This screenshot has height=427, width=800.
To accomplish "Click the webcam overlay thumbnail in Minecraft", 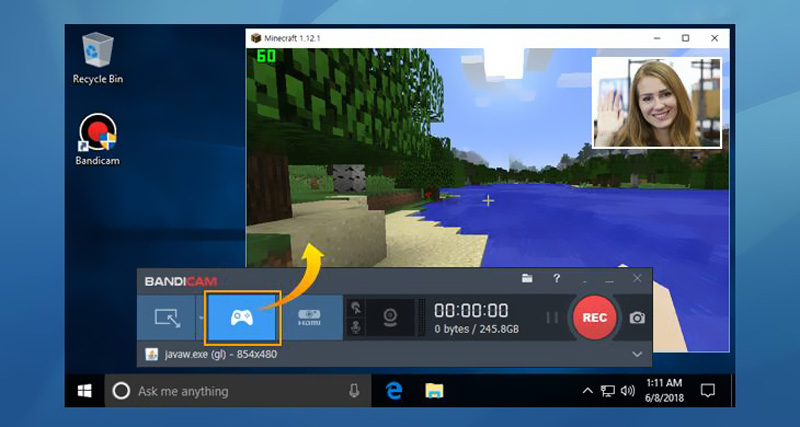I will tap(657, 103).
